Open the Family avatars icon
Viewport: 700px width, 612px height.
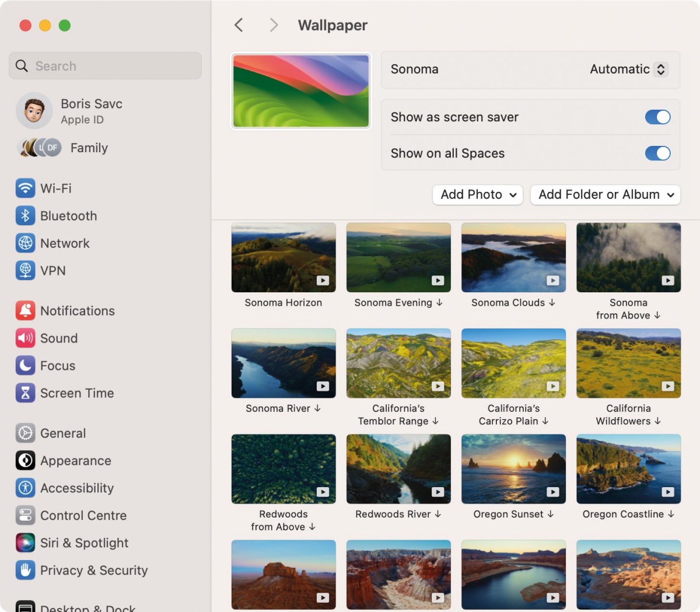[41, 148]
